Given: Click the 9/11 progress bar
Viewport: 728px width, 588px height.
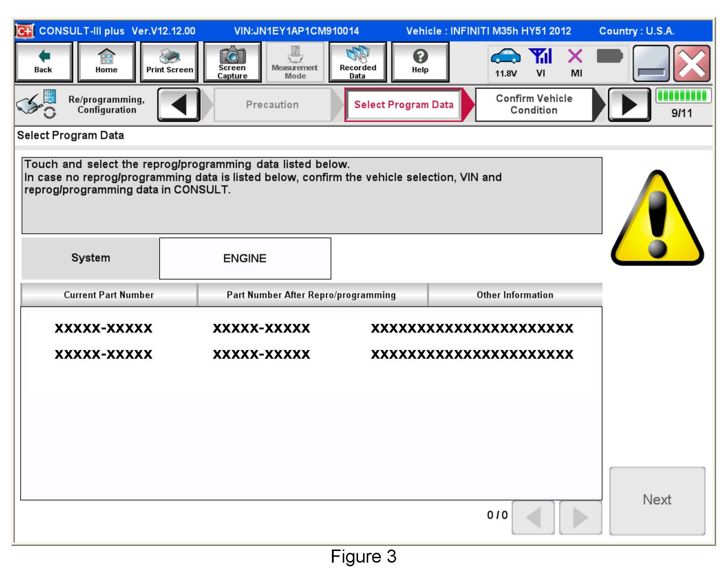Looking at the screenshot, I should (x=683, y=96).
